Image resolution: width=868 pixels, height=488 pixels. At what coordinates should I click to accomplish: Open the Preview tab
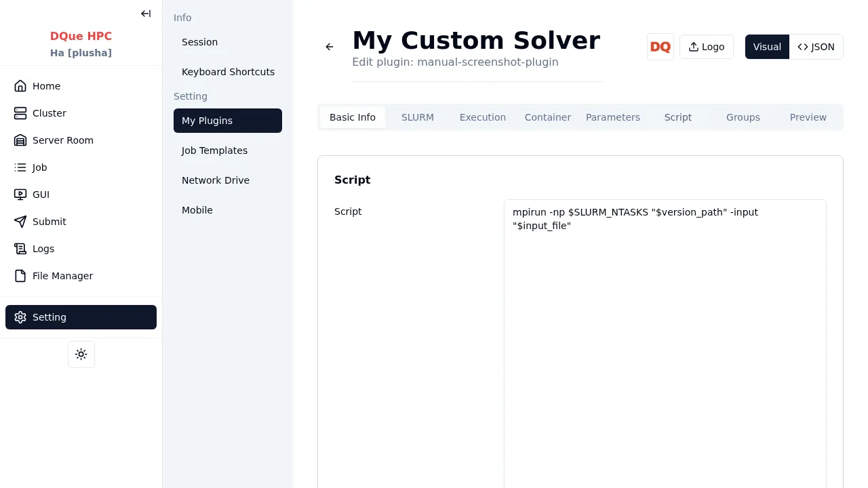tap(808, 117)
